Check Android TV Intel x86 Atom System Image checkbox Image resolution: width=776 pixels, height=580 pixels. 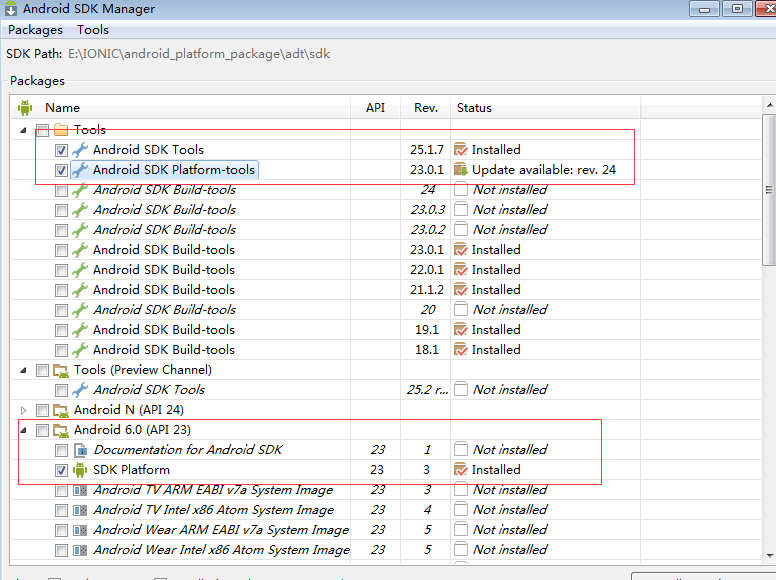click(x=61, y=510)
